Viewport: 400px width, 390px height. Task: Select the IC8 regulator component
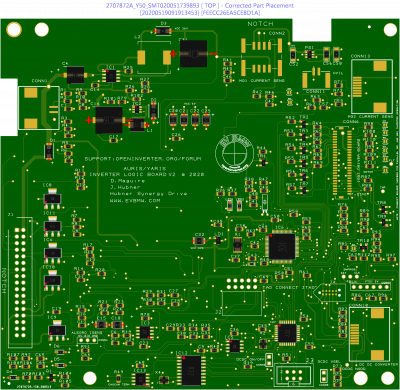pyautogui.click(x=52, y=197)
